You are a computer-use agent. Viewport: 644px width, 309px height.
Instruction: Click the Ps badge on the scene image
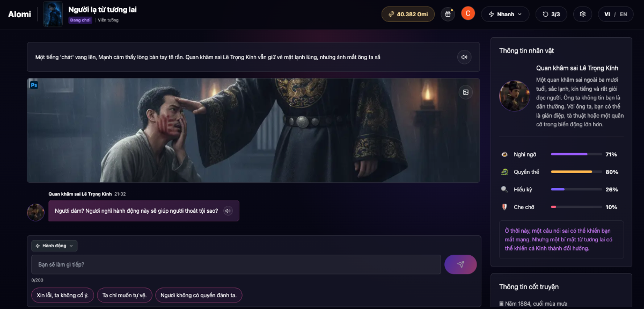pos(34,85)
